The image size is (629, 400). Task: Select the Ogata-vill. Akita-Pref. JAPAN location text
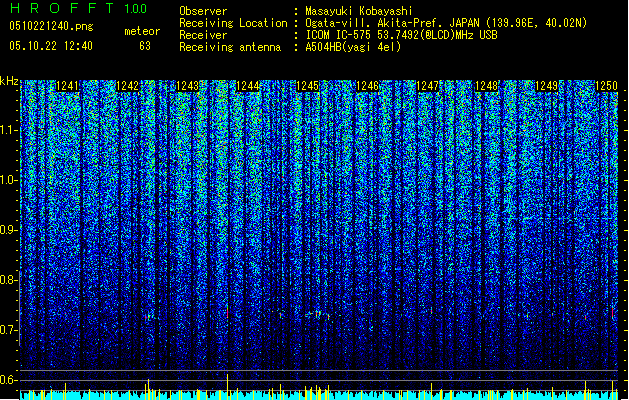click(446, 23)
